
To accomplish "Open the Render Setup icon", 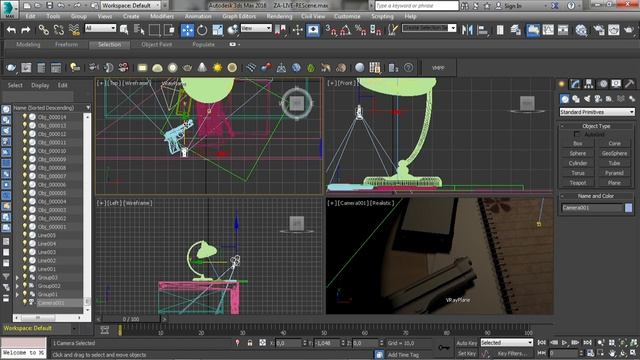I will click(599, 30).
